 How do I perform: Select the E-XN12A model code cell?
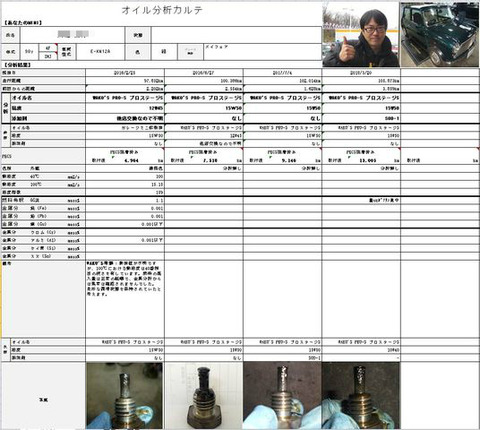click(x=100, y=52)
